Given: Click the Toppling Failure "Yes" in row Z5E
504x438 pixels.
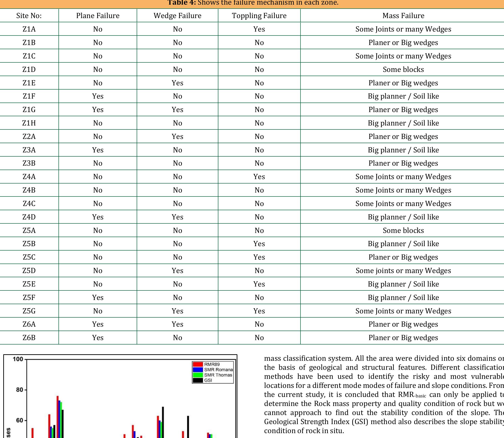Looking at the screenshot, I should click(x=259, y=284).
